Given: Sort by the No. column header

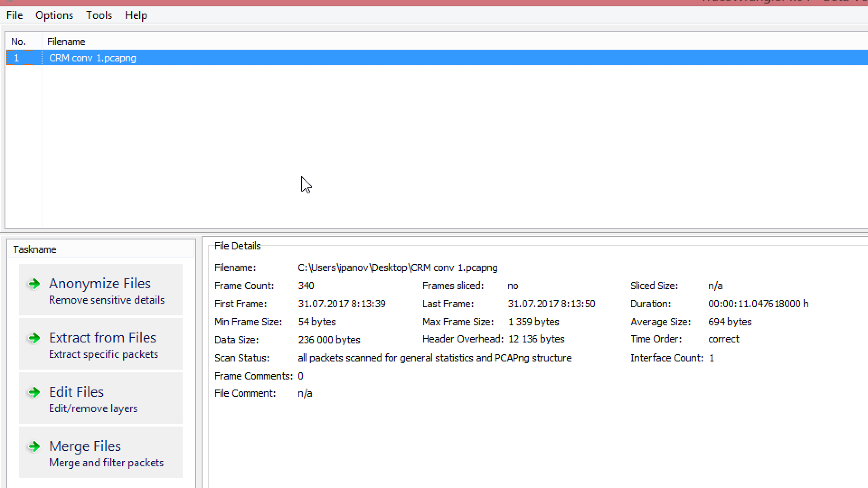Looking at the screenshot, I should 19,42.
